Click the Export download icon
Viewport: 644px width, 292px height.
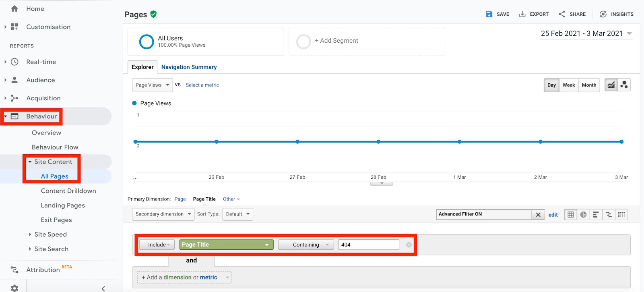522,14
